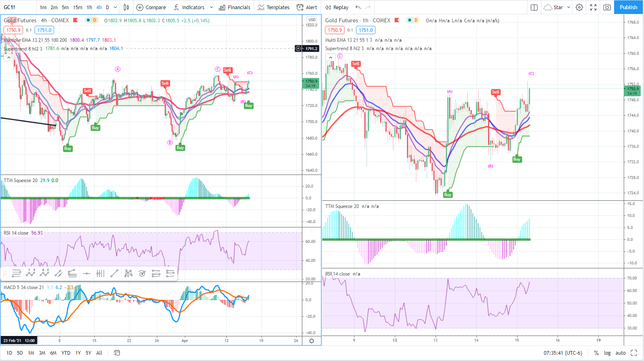Image resolution: width=644 pixels, height=361 pixels.
Task: Set date range to 3M
Action: [x=42, y=353]
